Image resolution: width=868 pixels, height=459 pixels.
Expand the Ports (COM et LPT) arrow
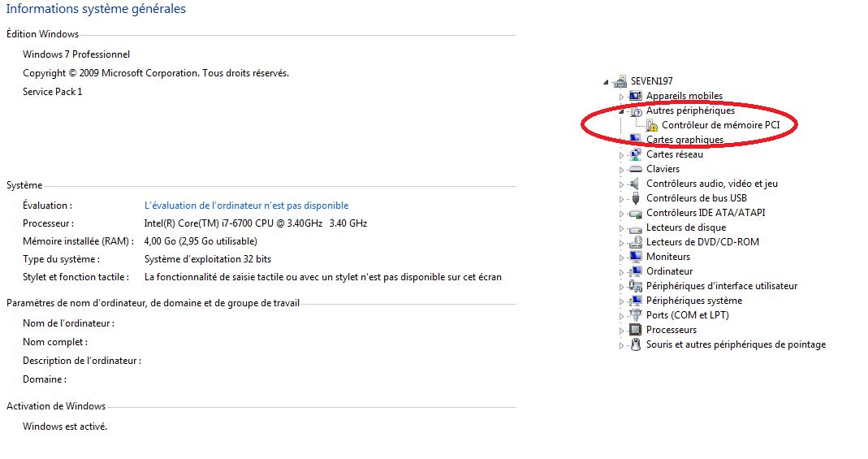click(621, 316)
